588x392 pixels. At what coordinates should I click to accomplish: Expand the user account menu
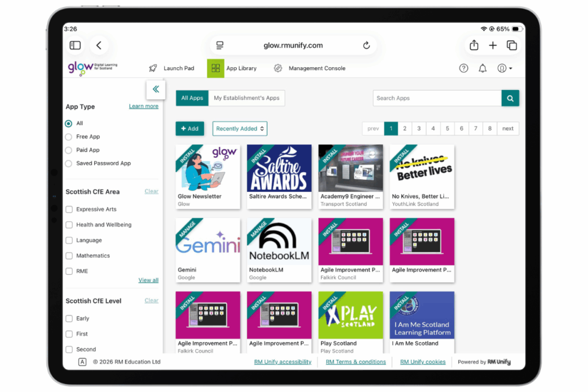pos(504,68)
